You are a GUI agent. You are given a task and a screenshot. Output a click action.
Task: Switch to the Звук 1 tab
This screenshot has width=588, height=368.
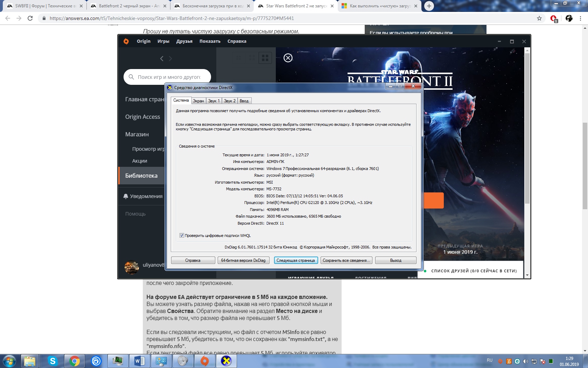click(x=214, y=101)
